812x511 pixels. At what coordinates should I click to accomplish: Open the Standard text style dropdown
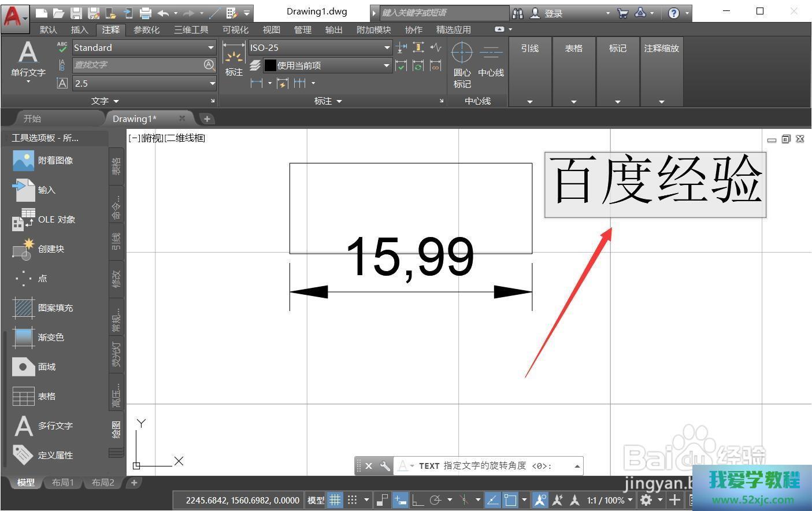pyautogui.click(x=211, y=47)
